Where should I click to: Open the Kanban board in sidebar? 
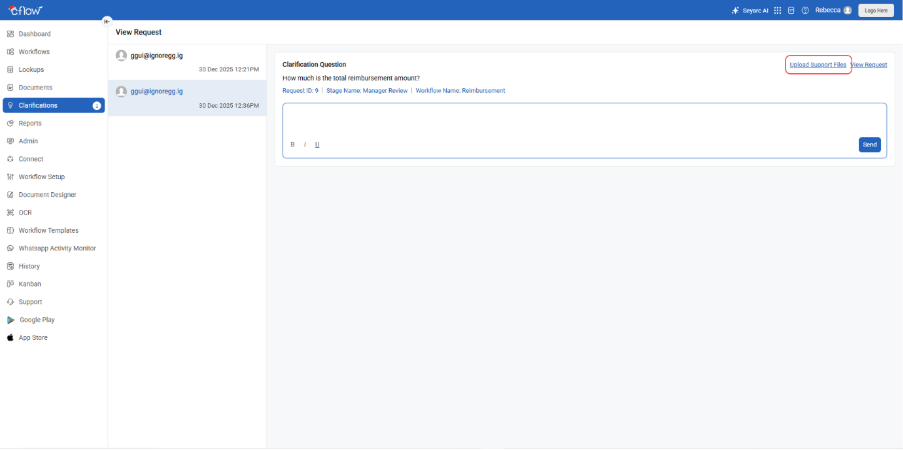[x=30, y=284]
